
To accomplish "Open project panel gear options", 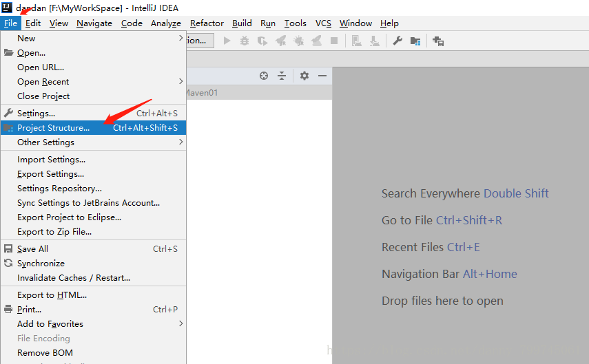I will 304,76.
